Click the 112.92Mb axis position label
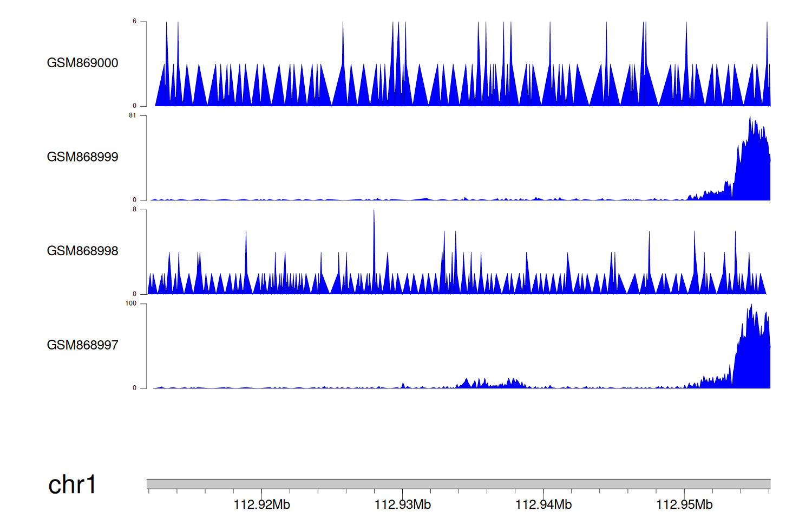This screenshot has width=812, height=531. point(261,505)
